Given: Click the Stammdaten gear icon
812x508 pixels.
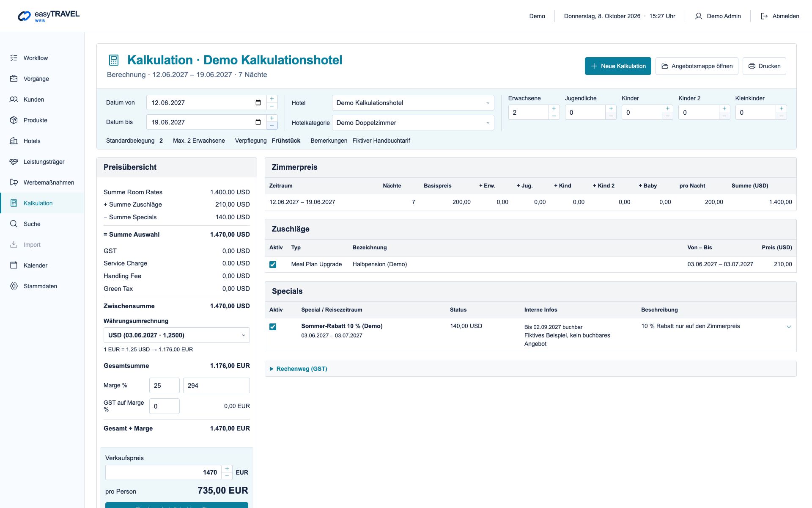Looking at the screenshot, I should pos(14,286).
